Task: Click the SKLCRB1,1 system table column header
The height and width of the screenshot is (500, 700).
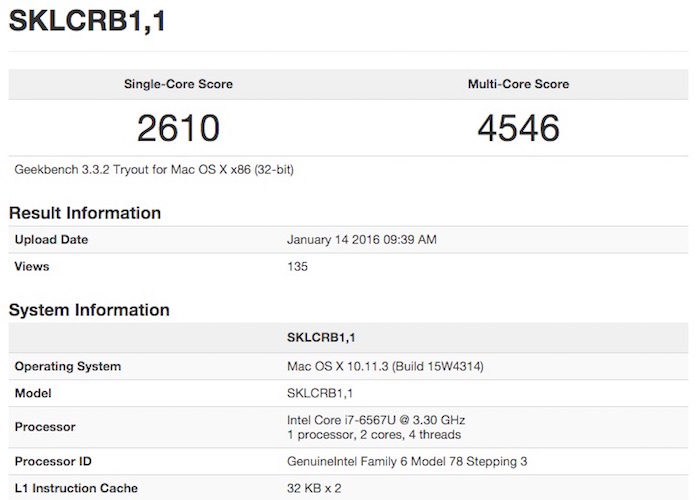Action: 324,338
